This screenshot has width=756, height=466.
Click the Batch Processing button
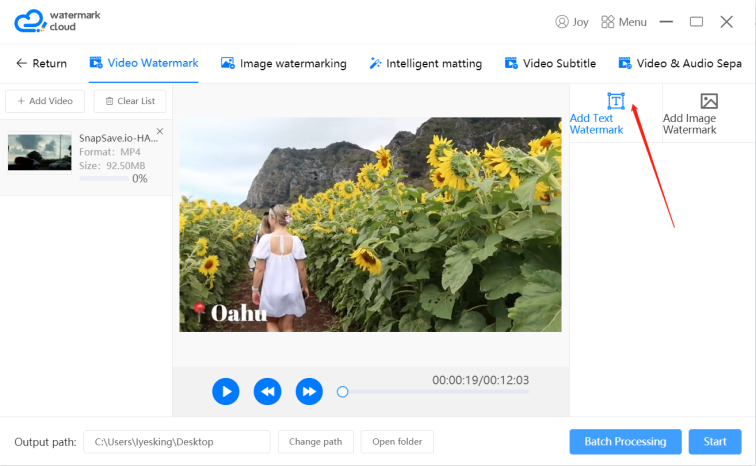tap(625, 442)
